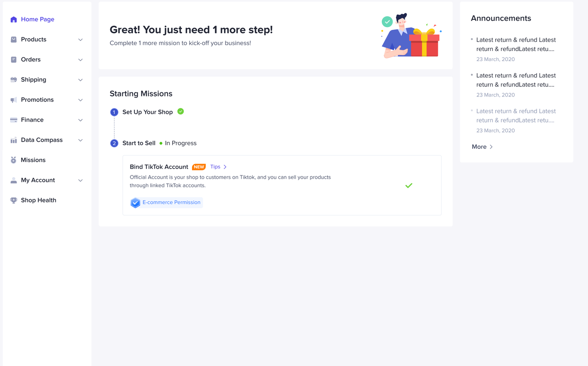Open the first Latest return & refund announcement
The height and width of the screenshot is (366, 588).
(x=515, y=45)
